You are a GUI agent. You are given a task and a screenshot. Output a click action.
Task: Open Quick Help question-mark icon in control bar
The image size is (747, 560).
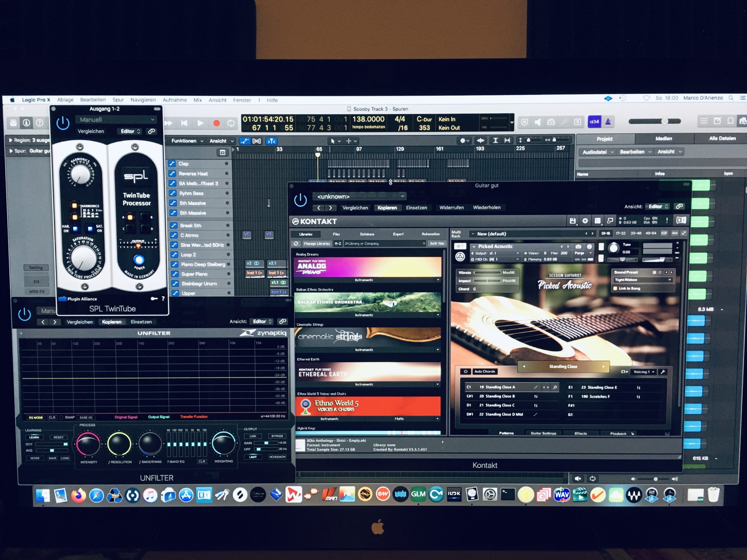[x=39, y=123]
